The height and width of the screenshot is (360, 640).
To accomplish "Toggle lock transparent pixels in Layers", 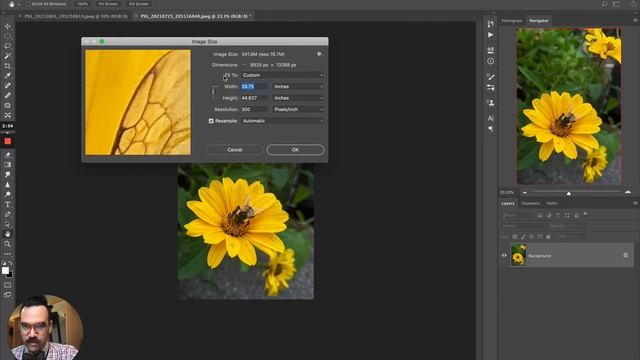I will pos(515,237).
